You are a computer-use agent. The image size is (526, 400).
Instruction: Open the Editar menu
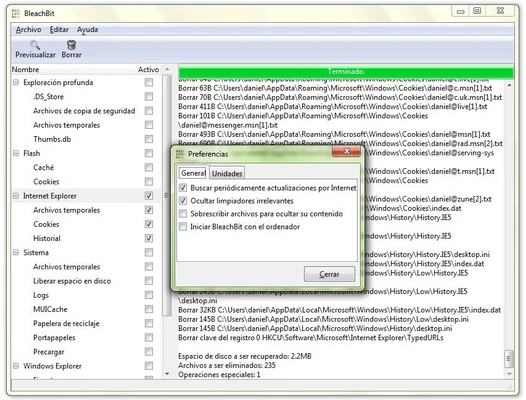point(59,30)
